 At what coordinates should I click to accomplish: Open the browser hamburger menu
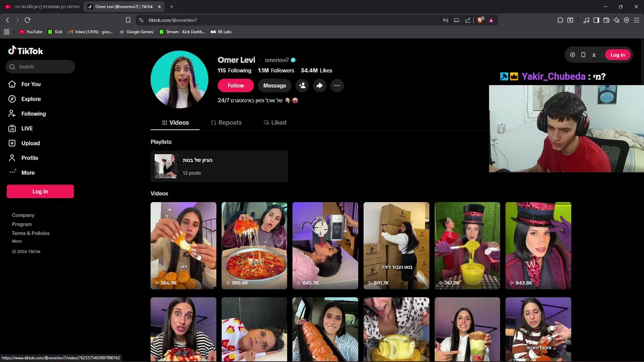(x=636, y=20)
